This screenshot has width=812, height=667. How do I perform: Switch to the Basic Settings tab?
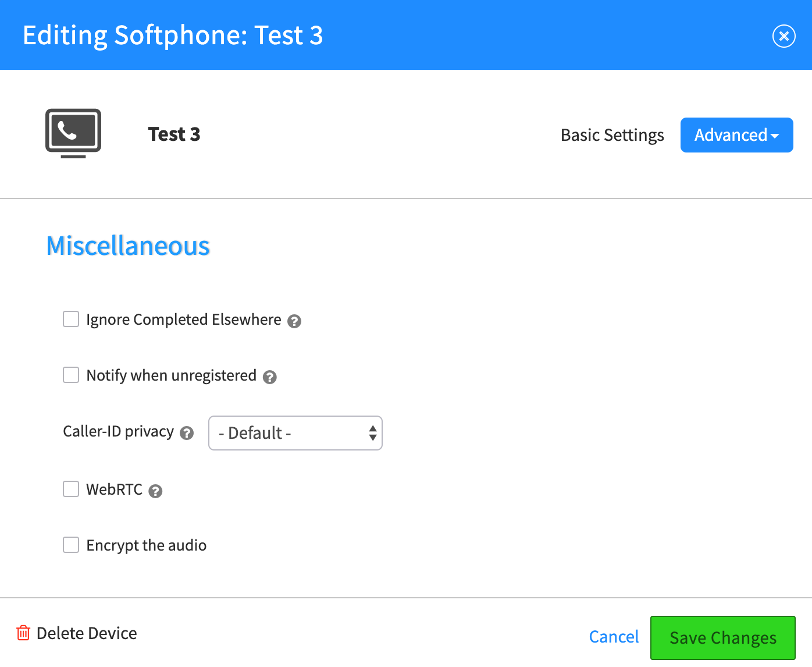point(612,135)
